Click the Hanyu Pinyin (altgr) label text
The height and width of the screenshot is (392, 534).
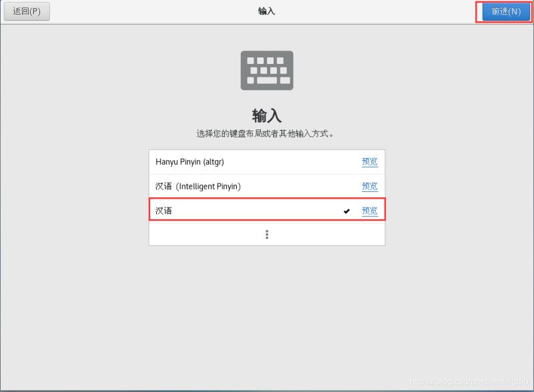click(190, 161)
